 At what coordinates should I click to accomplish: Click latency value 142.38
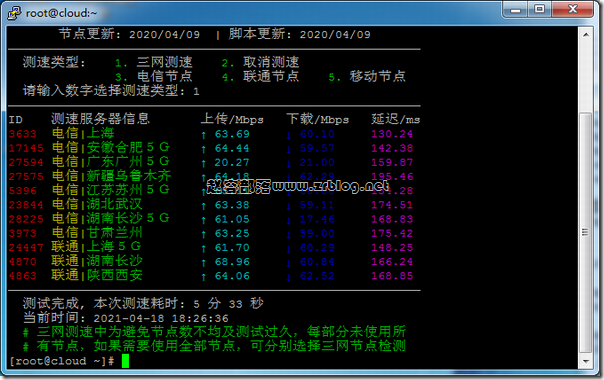392,148
